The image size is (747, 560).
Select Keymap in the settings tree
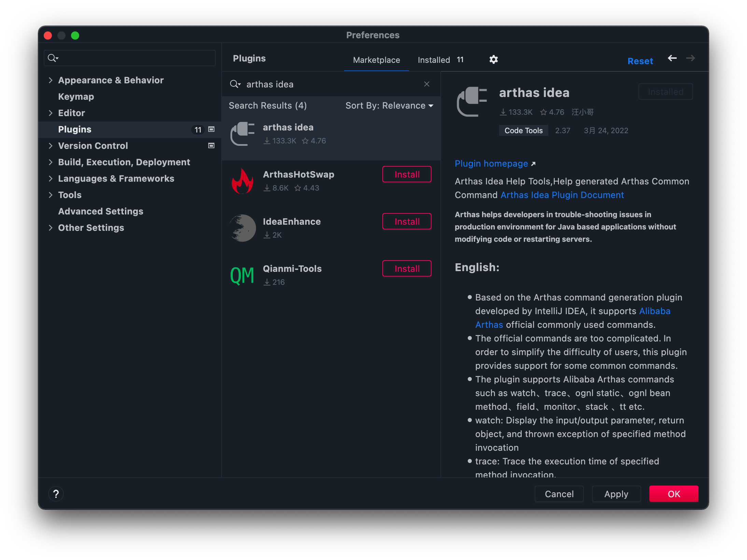tap(76, 97)
